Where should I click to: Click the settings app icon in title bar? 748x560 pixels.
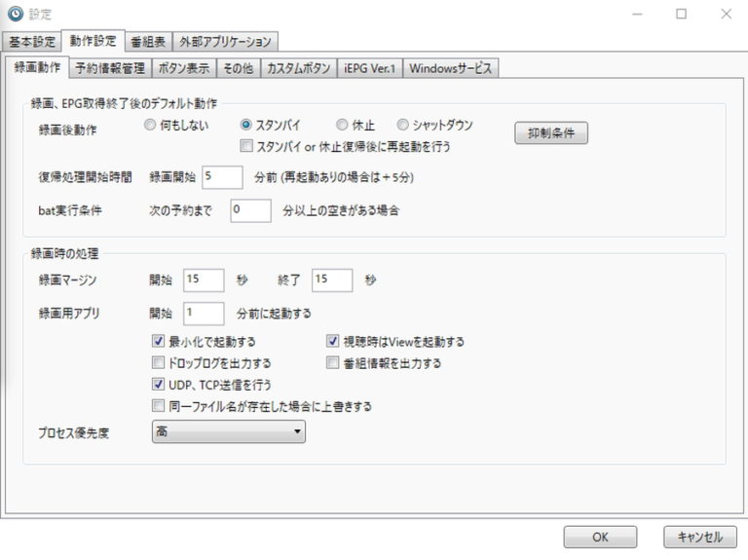click(x=15, y=14)
